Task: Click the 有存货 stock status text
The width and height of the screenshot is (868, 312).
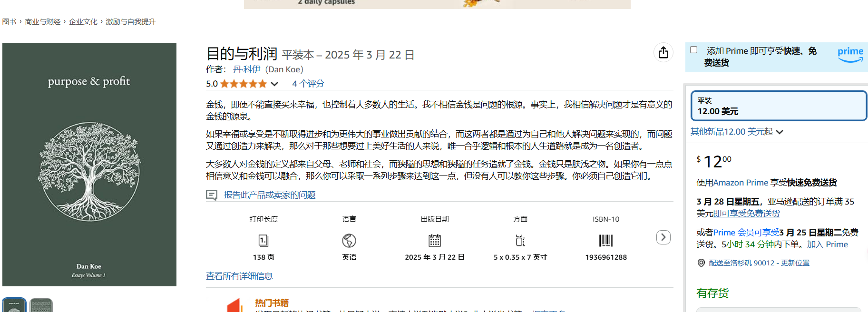Action: (x=712, y=293)
